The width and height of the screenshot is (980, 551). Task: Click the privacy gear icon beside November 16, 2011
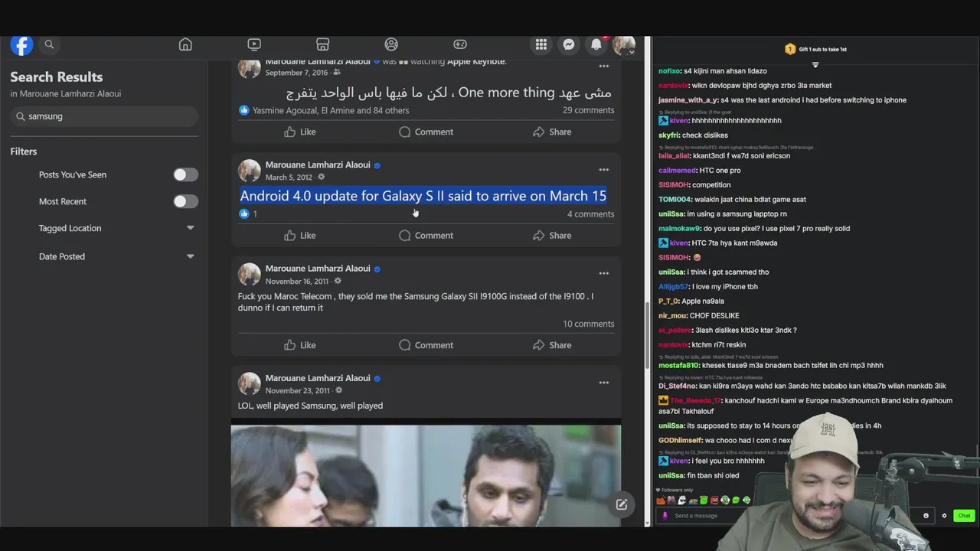click(338, 282)
